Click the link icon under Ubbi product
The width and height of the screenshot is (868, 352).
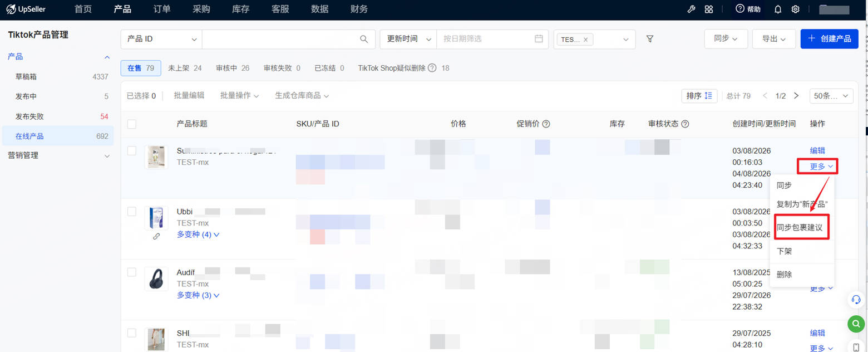point(156,236)
